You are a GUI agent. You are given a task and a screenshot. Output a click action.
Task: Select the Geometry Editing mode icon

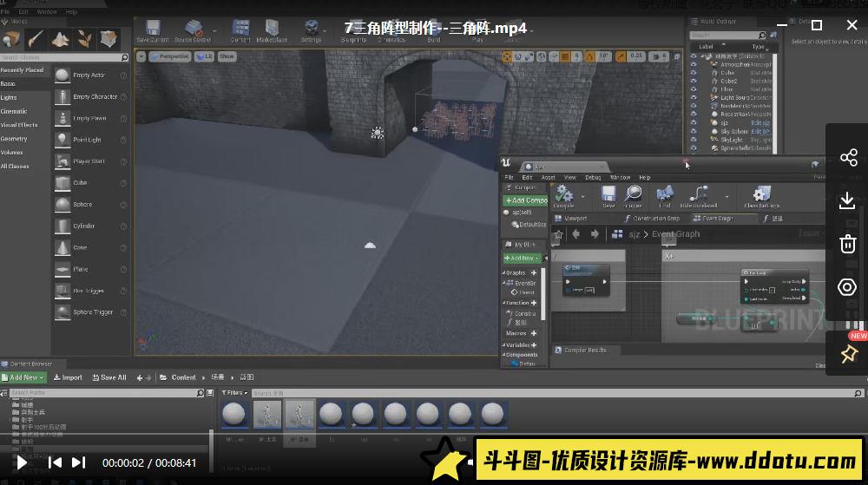pyautogui.click(x=108, y=39)
